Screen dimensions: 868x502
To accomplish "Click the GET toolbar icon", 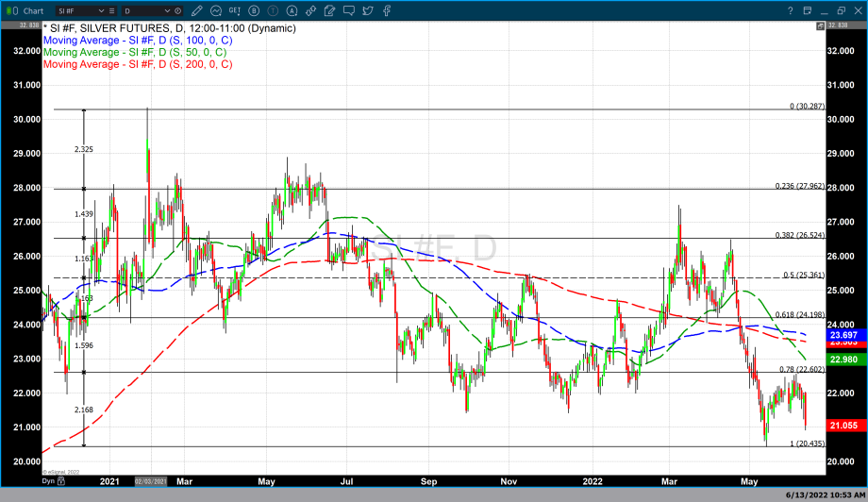I will click(235, 10).
